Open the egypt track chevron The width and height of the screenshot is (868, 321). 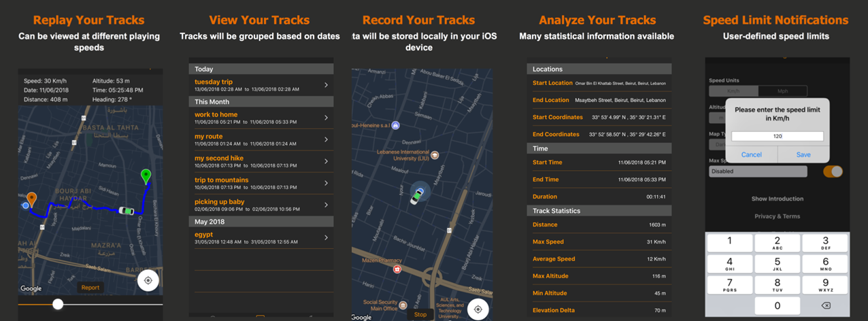(326, 237)
